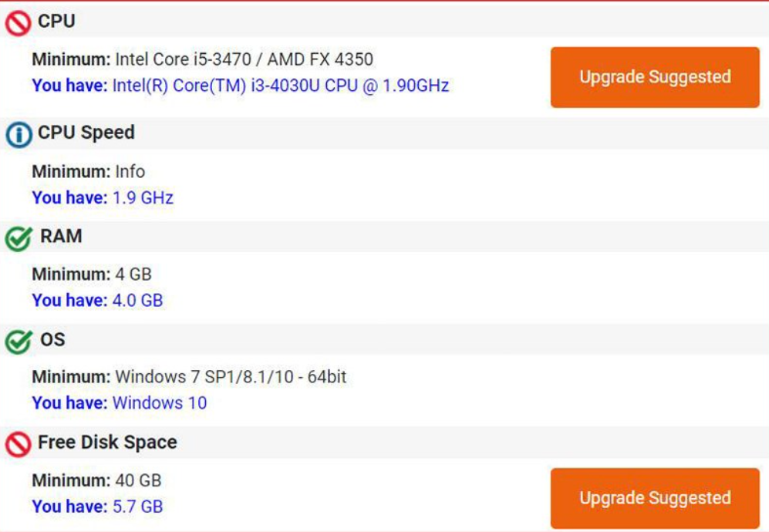The image size is (769, 532).
Task: Click the Minimum 40 GB disk requirement text
Action: 96,480
